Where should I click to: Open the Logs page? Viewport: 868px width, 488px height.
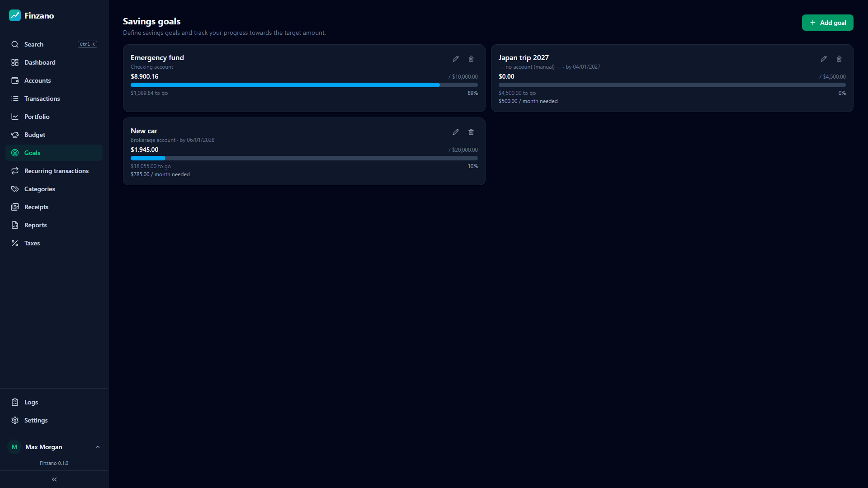click(54, 402)
